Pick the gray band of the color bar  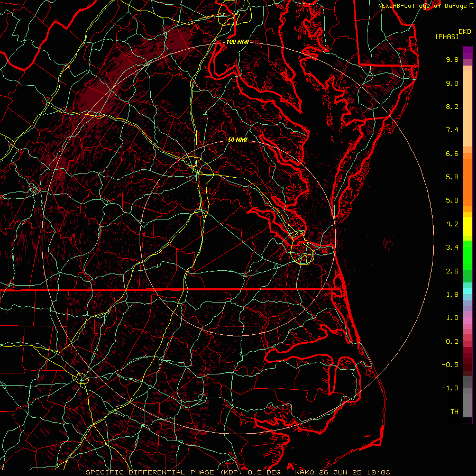(467, 397)
